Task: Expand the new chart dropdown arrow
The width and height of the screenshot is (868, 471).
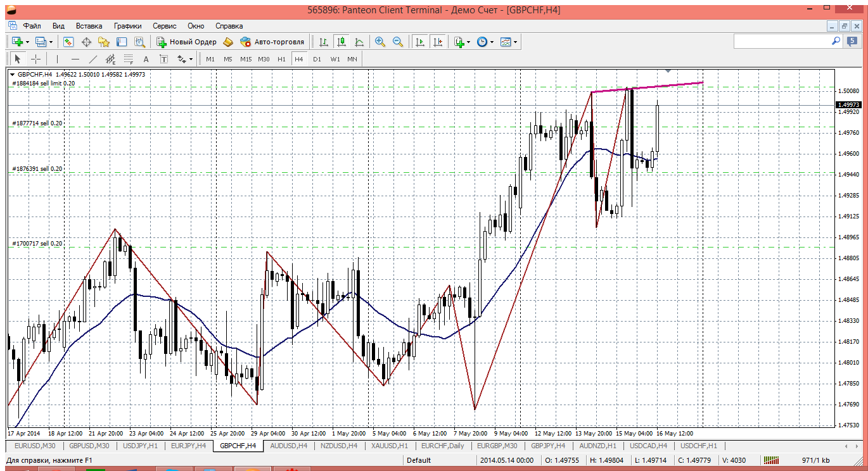Action: point(27,42)
